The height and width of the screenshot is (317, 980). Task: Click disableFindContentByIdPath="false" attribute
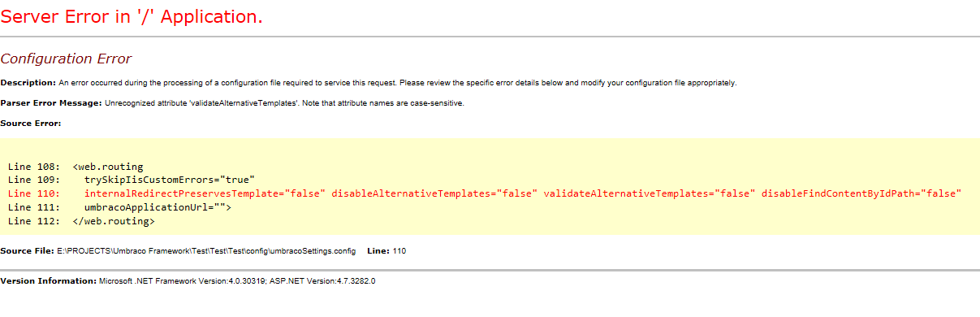click(861, 193)
